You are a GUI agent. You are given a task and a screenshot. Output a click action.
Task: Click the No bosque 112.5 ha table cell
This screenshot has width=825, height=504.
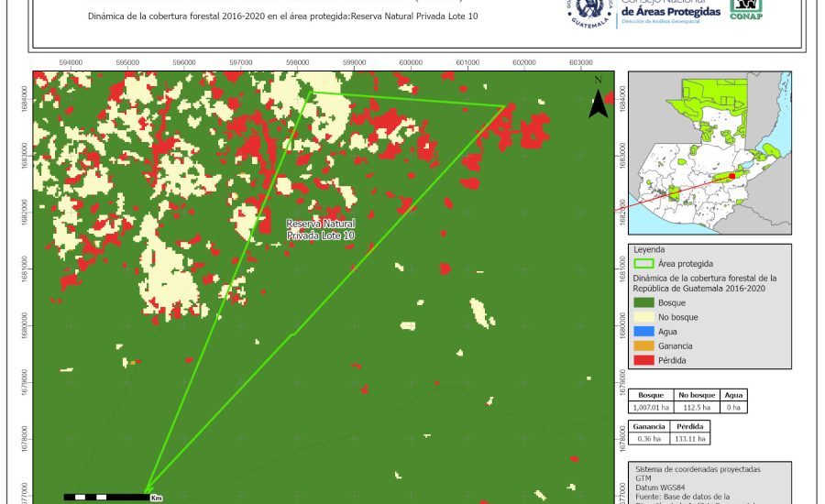point(698,407)
